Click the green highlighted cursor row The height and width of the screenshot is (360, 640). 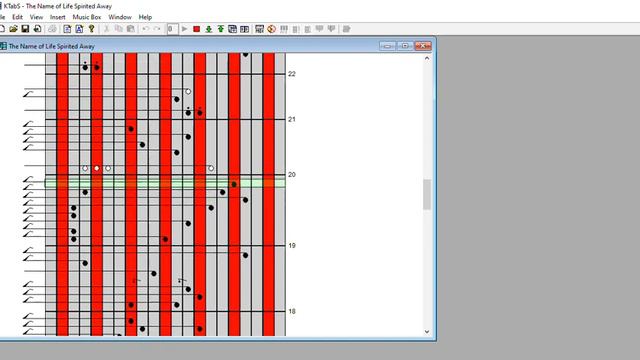click(x=165, y=182)
